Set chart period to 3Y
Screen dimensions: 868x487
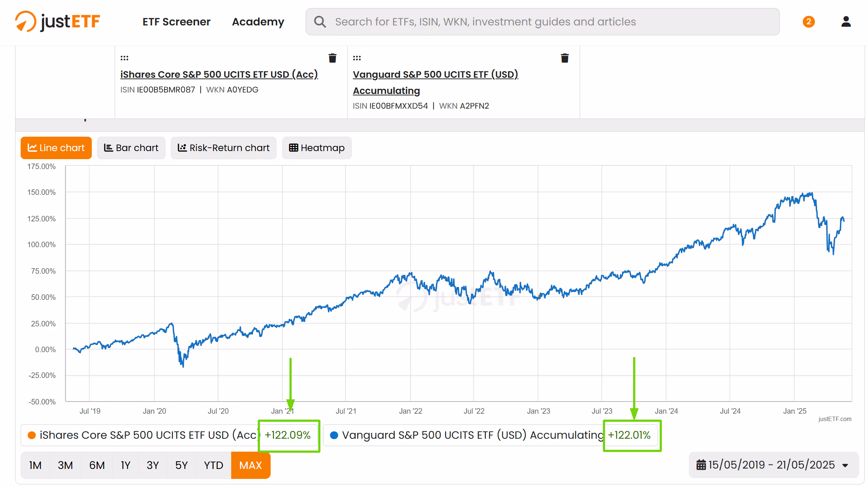click(153, 465)
